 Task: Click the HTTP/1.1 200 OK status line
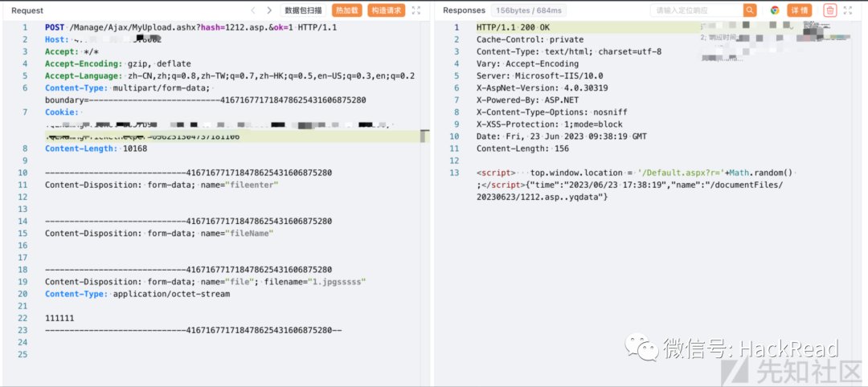(513, 27)
